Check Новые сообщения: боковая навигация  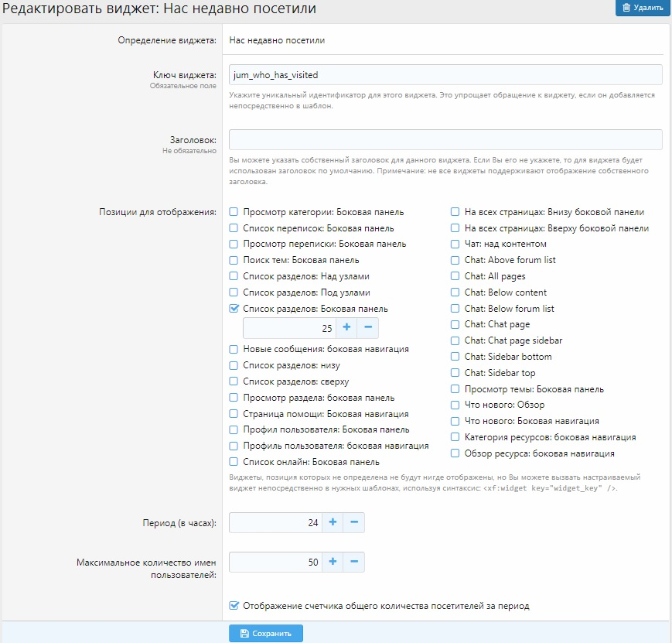click(234, 349)
